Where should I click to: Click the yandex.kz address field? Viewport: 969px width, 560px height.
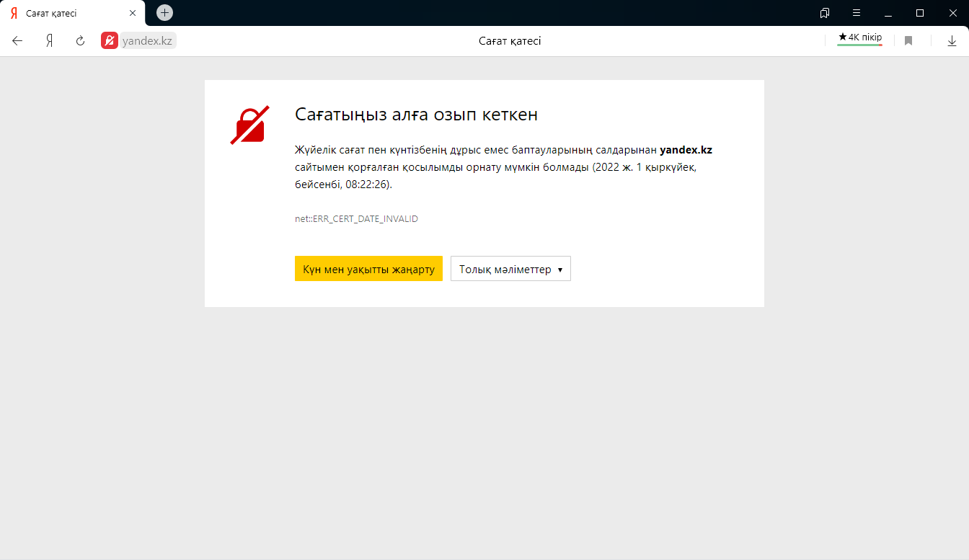tap(148, 41)
